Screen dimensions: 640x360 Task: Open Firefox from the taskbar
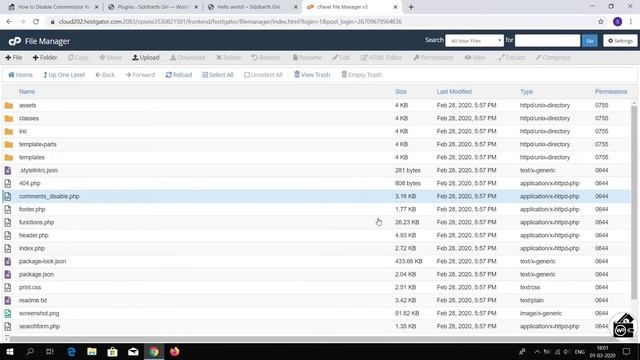pos(175,351)
